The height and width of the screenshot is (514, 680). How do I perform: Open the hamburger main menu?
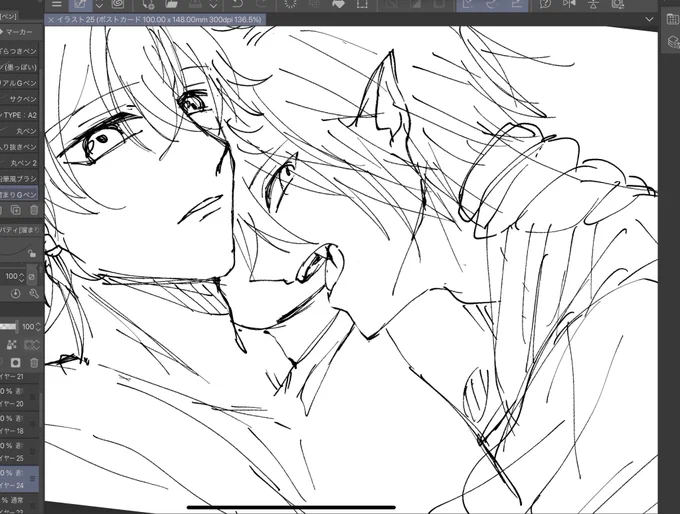(x=56, y=4)
